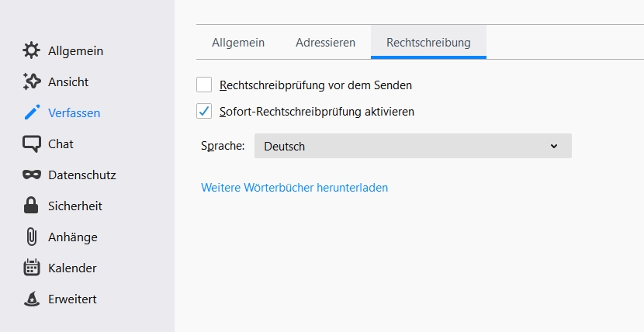Click the chevron arrow of the language dropdown
The height and width of the screenshot is (332, 644).
click(x=553, y=146)
